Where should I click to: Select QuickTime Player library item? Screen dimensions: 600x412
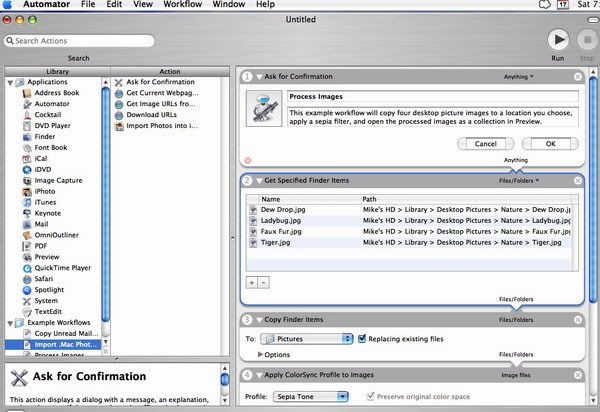pyautogui.click(x=62, y=268)
